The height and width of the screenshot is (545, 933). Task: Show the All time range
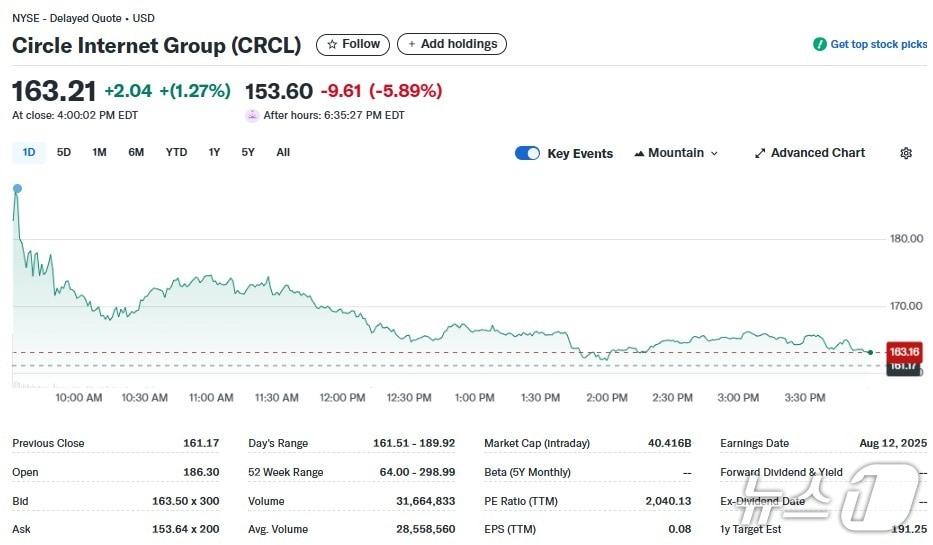(x=283, y=152)
